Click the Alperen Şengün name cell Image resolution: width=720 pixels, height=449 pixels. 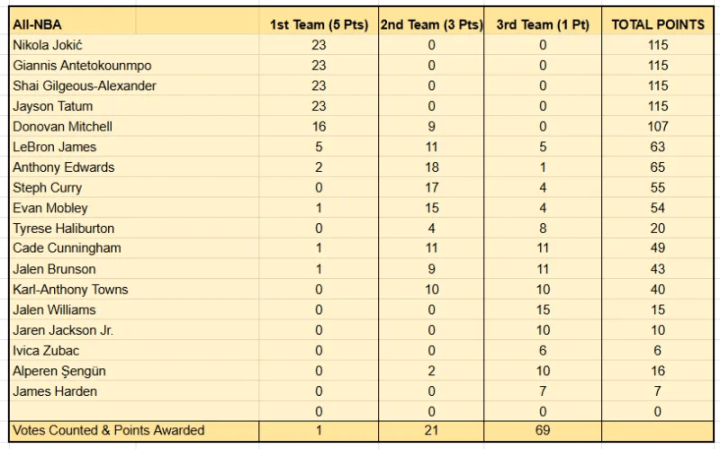[x=134, y=370]
